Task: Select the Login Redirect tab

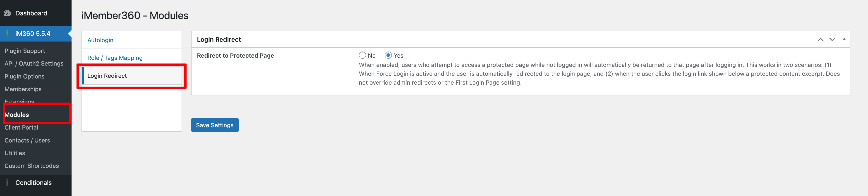Action: click(x=107, y=76)
